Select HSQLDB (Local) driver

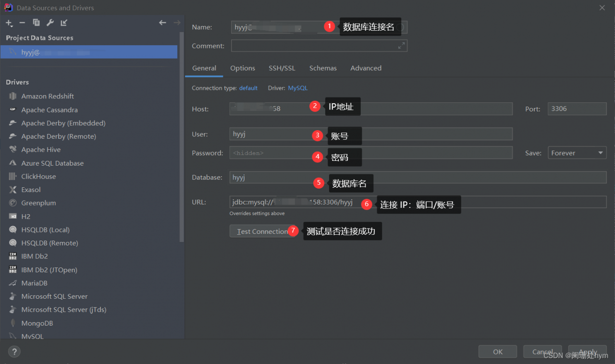click(45, 230)
